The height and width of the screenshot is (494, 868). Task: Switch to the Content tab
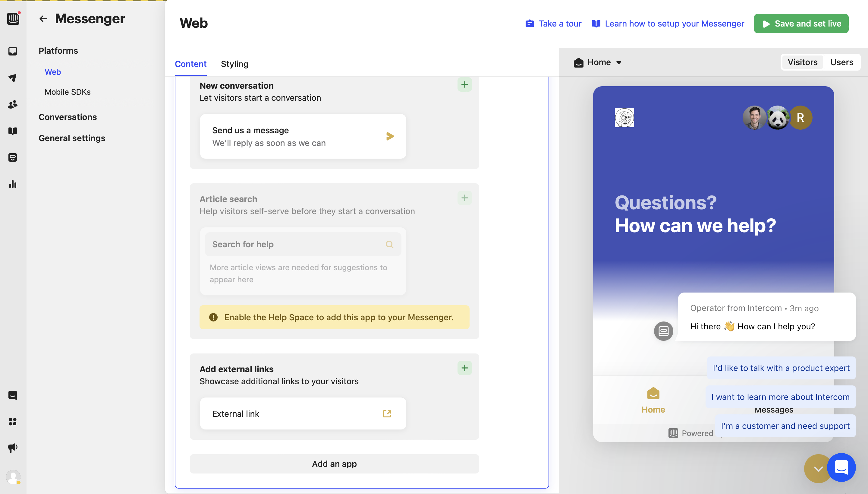[190, 63]
